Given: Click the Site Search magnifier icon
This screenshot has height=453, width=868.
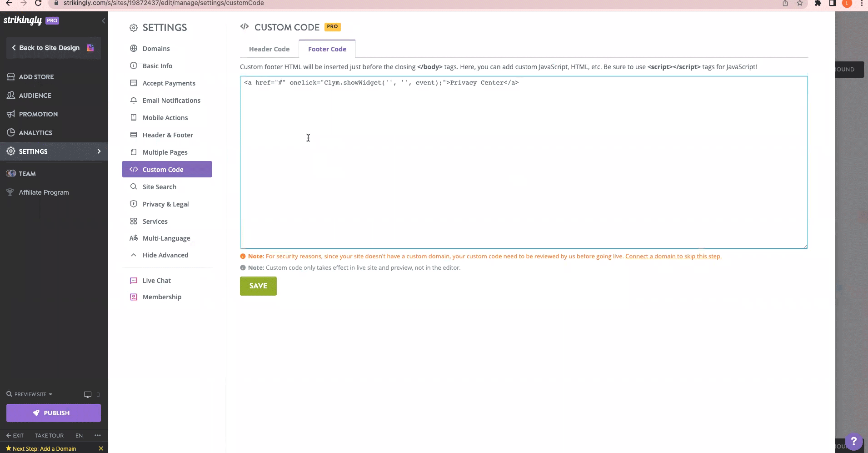Looking at the screenshot, I should tap(134, 187).
